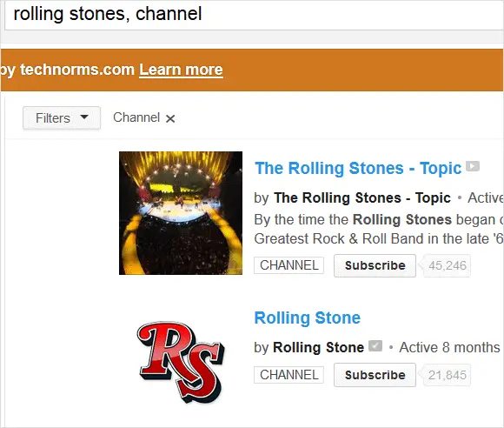Open The Rolling Stones - Topic title link
The width and height of the screenshot is (504, 428).
click(358, 168)
